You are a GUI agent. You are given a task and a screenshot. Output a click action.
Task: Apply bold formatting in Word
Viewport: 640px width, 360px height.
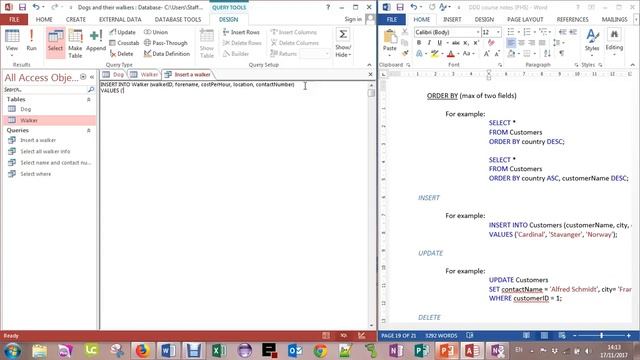pyautogui.click(x=419, y=43)
